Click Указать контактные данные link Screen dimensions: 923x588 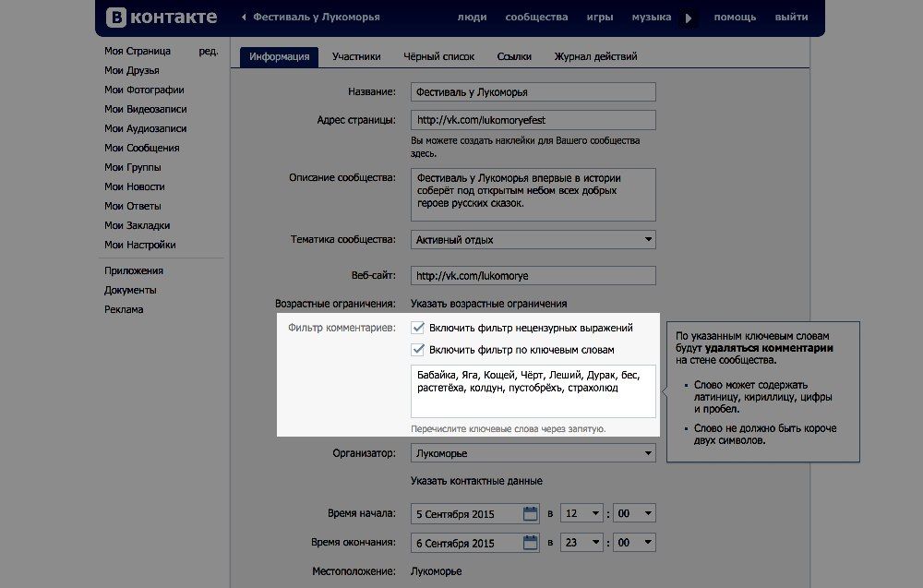pyautogui.click(x=476, y=481)
